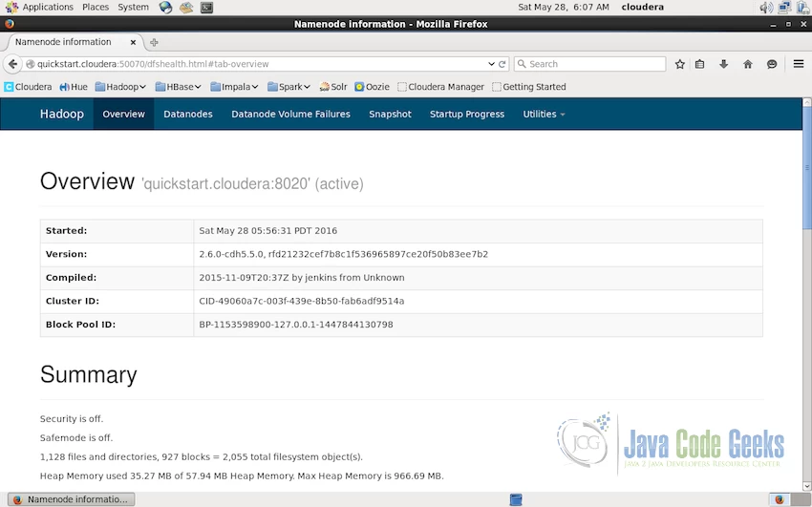This screenshot has height=507, width=812.
Task: Open the Getting Started bookmark
Action: click(x=528, y=87)
